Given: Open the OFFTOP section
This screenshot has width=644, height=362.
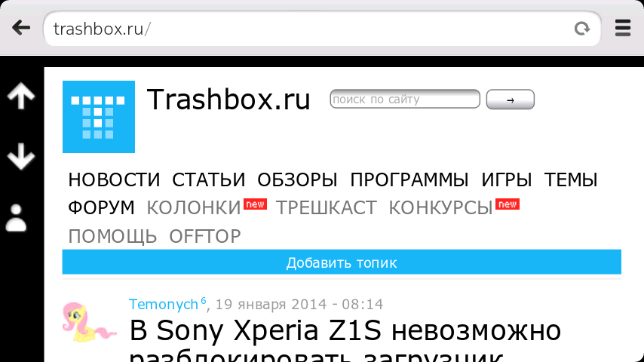Looking at the screenshot, I should point(205,236).
